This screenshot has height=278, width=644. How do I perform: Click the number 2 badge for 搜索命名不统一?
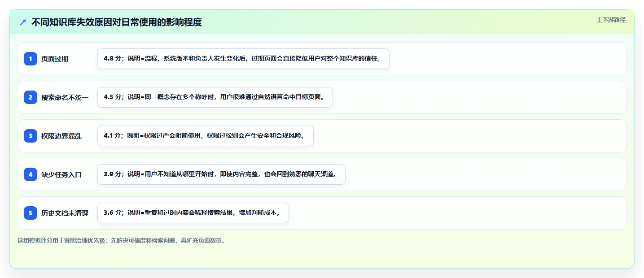[31, 97]
